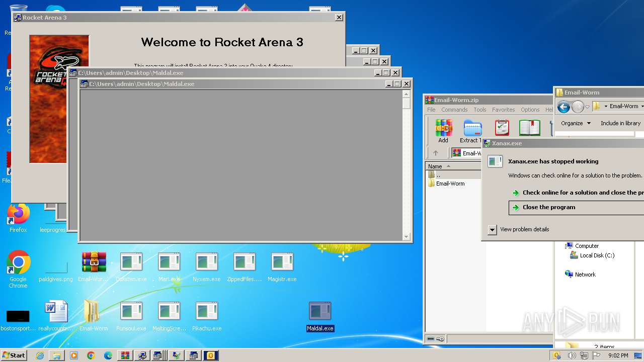Open Windows Media Player from taskbar

coord(74,355)
